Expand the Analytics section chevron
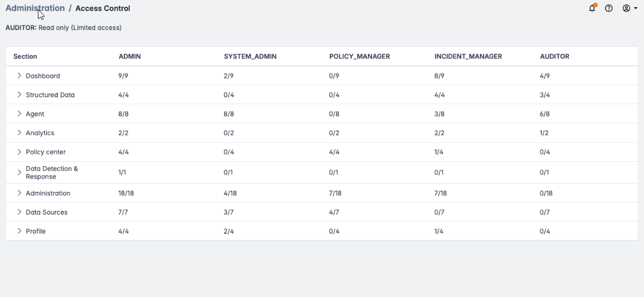The height and width of the screenshot is (297, 644). pyautogui.click(x=19, y=133)
